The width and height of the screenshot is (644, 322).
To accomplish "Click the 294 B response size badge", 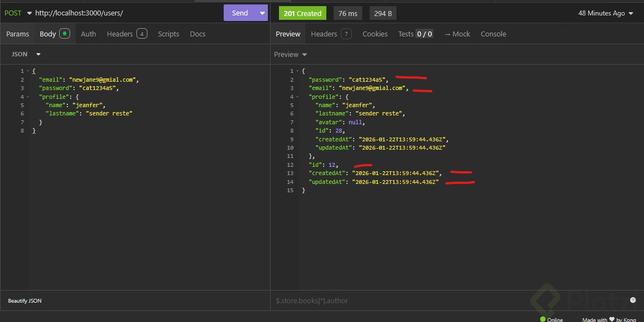I will click(x=383, y=13).
